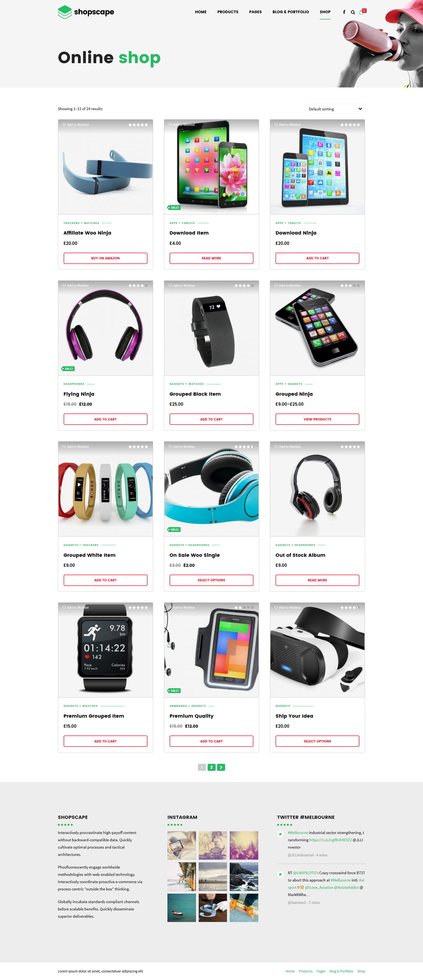Toggle Add to Wishlist on Affiliate Woo Ninja

click(76, 125)
